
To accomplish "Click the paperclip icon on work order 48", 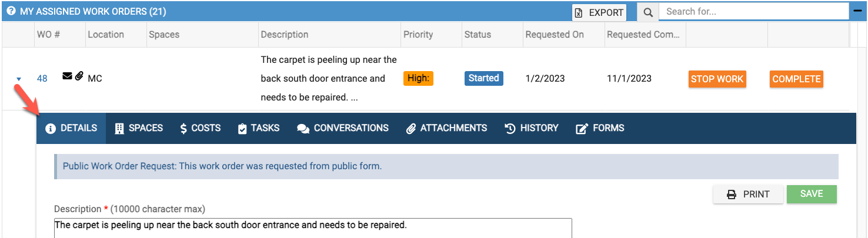I will [79, 76].
